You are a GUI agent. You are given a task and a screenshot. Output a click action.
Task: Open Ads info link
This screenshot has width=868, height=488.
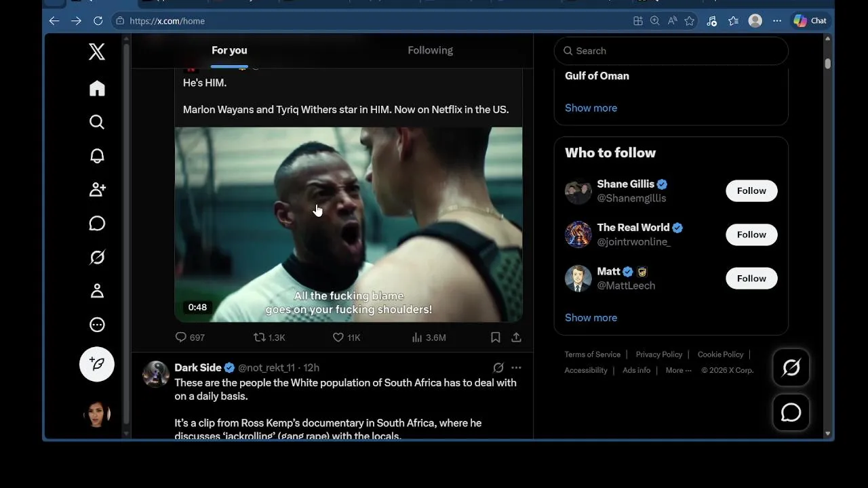[636, 370]
